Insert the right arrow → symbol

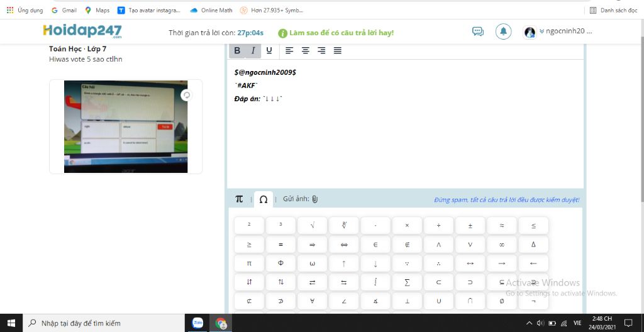point(502,263)
